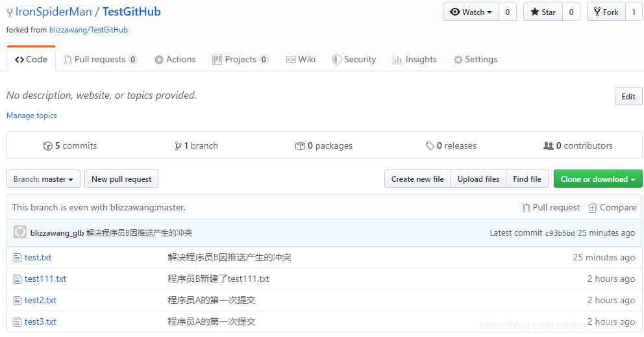
Task: Switch to the Security tab
Action: tap(354, 59)
